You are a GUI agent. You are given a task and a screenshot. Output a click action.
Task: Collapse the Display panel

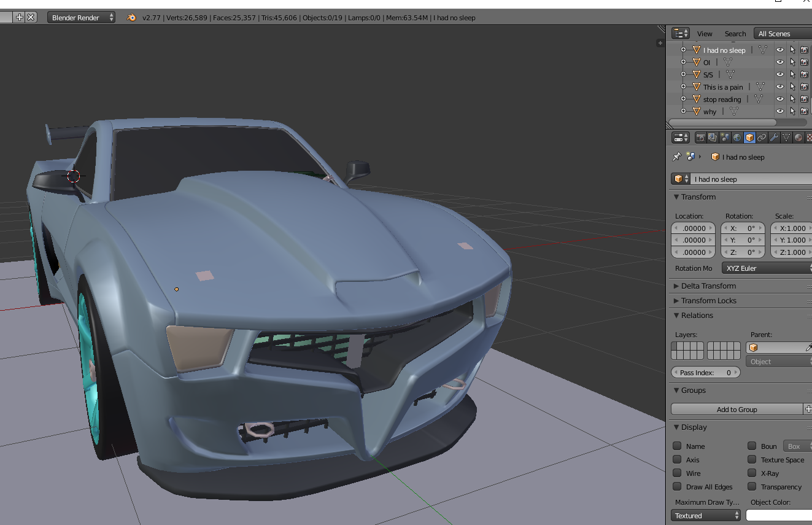(676, 427)
